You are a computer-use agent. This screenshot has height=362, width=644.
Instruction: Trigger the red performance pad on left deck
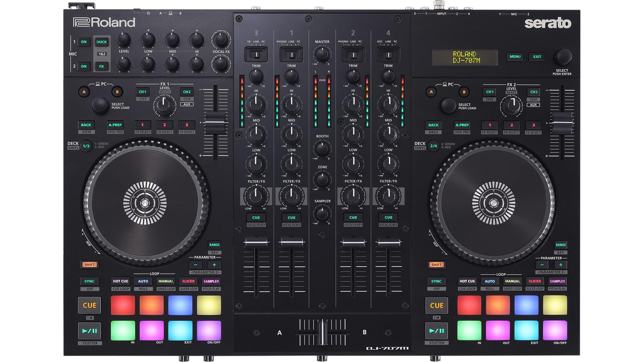click(x=123, y=305)
